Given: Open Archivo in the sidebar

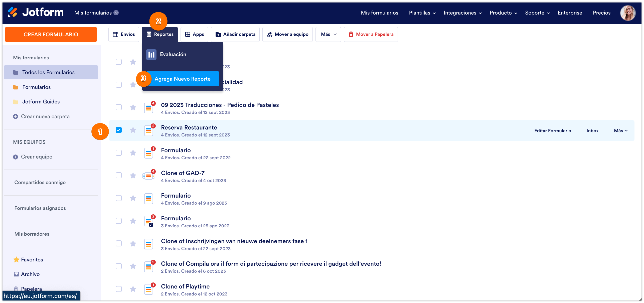Looking at the screenshot, I should [x=30, y=274].
